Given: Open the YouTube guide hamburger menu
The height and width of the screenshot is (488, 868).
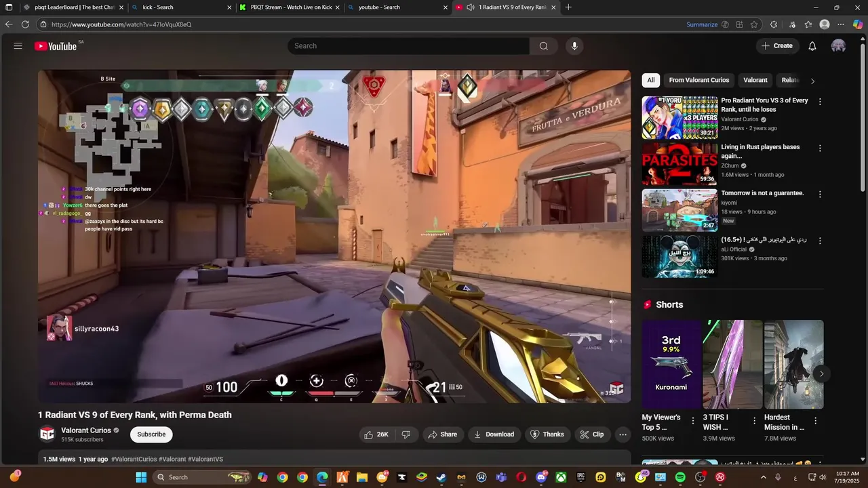Looking at the screenshot, I should point(18,46).
